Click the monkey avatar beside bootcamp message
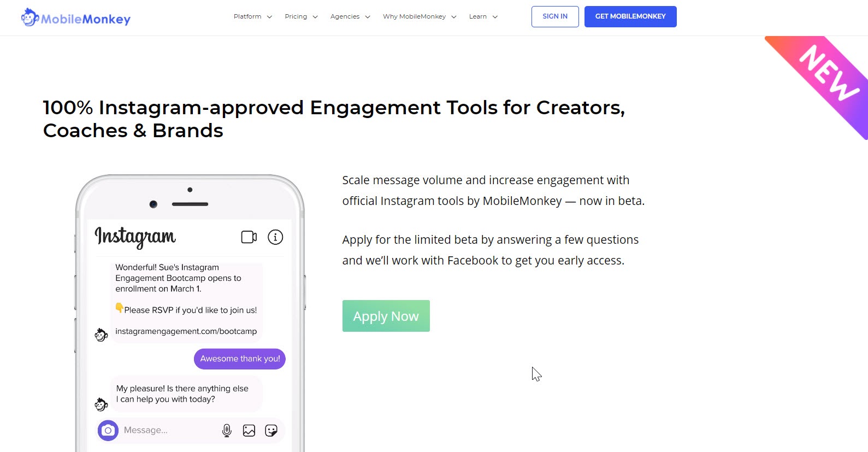 click(x=101, y=335)
